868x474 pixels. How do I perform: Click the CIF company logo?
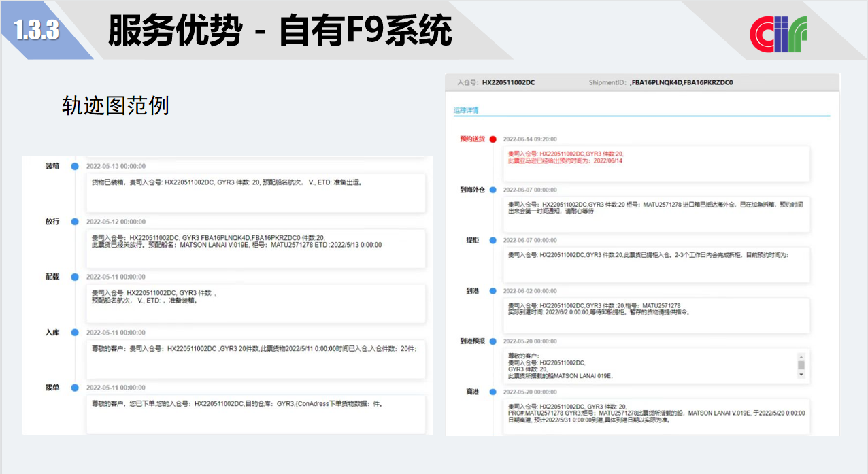779,33
